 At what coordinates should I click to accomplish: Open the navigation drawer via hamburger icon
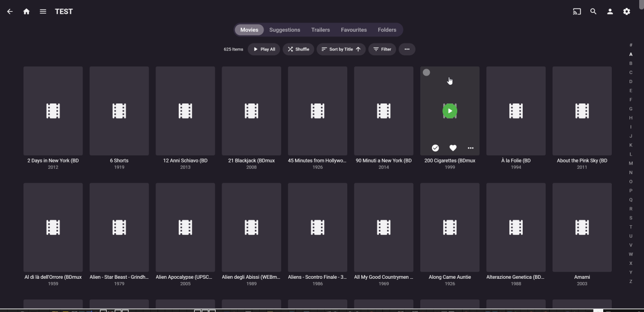42,11
